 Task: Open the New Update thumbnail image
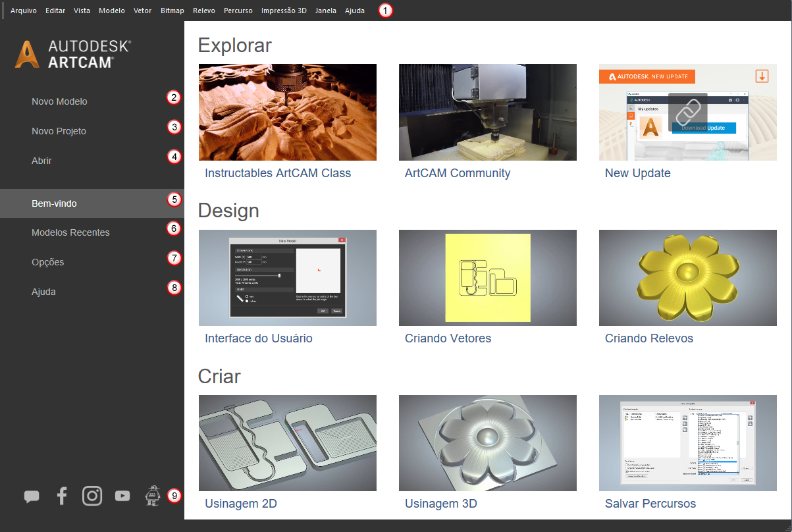click(688, 112)
